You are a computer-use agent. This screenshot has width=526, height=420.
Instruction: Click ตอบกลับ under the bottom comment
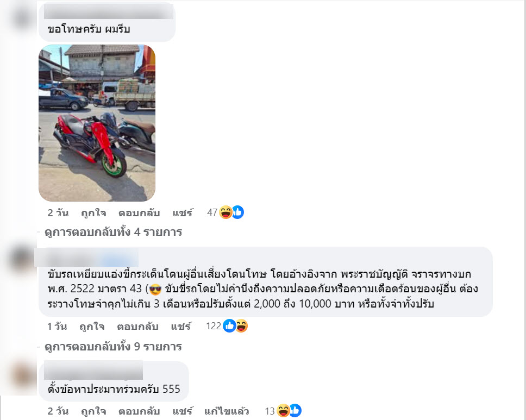tap(139, 411)
